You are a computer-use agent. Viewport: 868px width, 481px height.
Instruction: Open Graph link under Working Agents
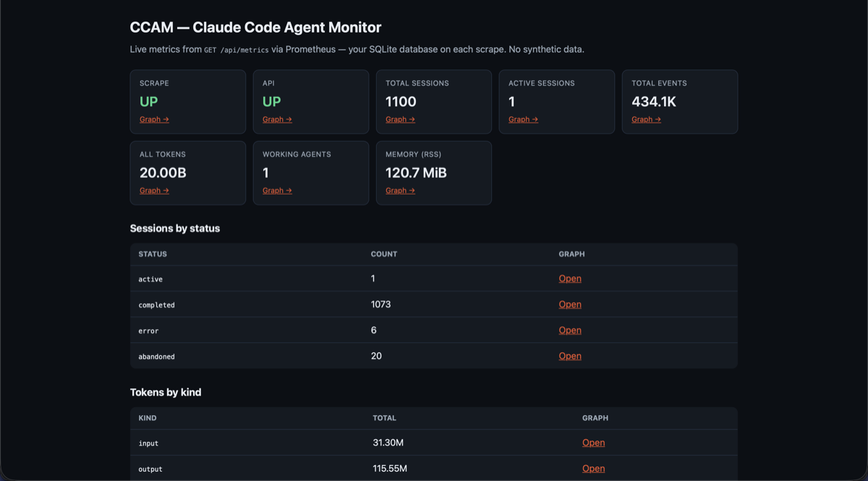click(x=277, y=190)
